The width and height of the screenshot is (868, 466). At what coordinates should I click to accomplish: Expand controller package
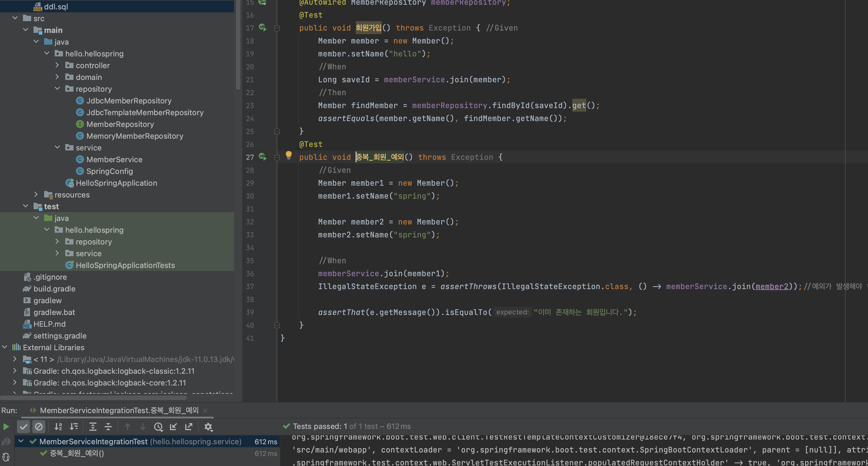[x=57, y=65]
